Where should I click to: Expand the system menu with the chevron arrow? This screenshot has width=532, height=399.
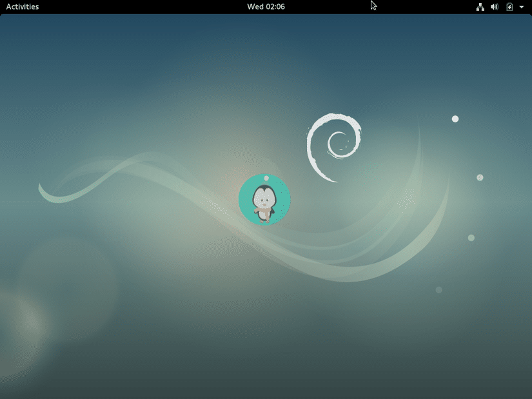tap(521, 6)
